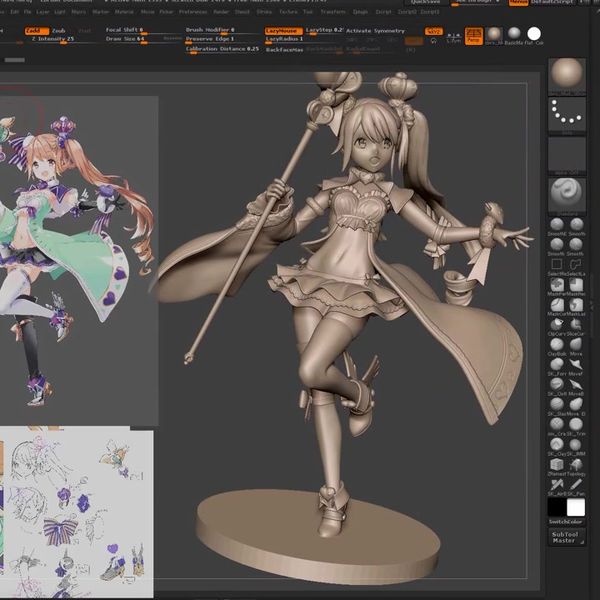Toggle Zadd sculpting mode
This screenshot has height=600, width=600.
[x=37, y=31]
